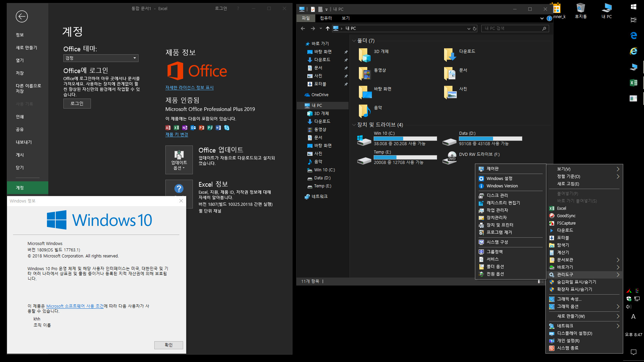Click the 바탕 화면 pinned quick access item
Screen dimensions: 644x362
coord(323,52)
